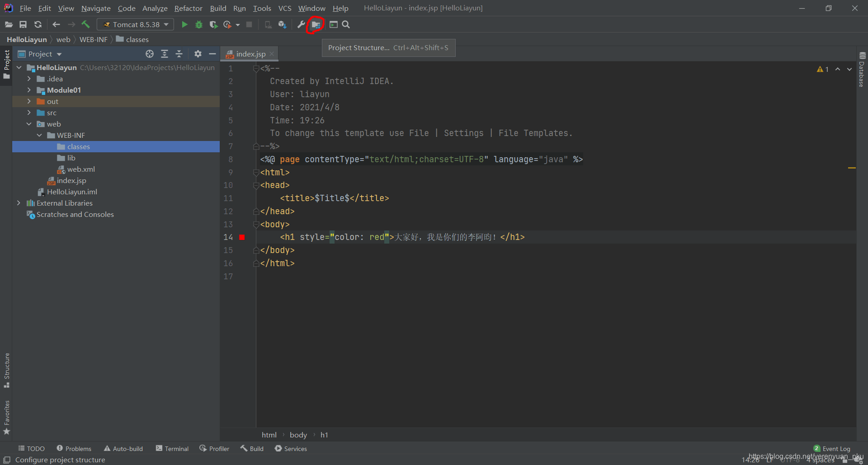Image resolution: width=868 pixels, height=465 pixels.
Task: Close the index.jsp tab
Action: click(x=272, y=54)
